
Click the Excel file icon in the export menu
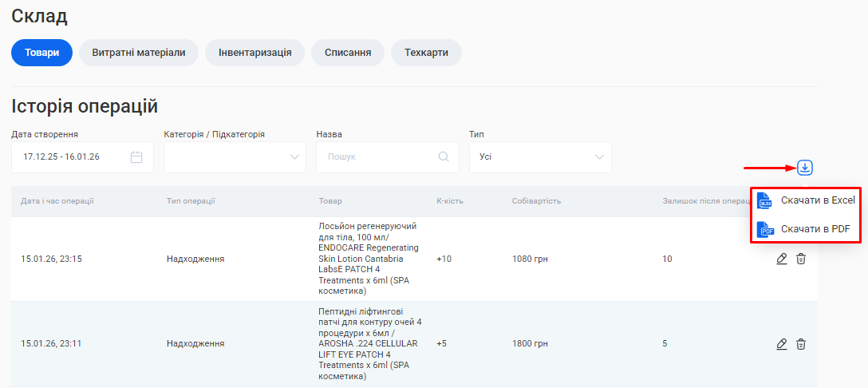[764, 200]
